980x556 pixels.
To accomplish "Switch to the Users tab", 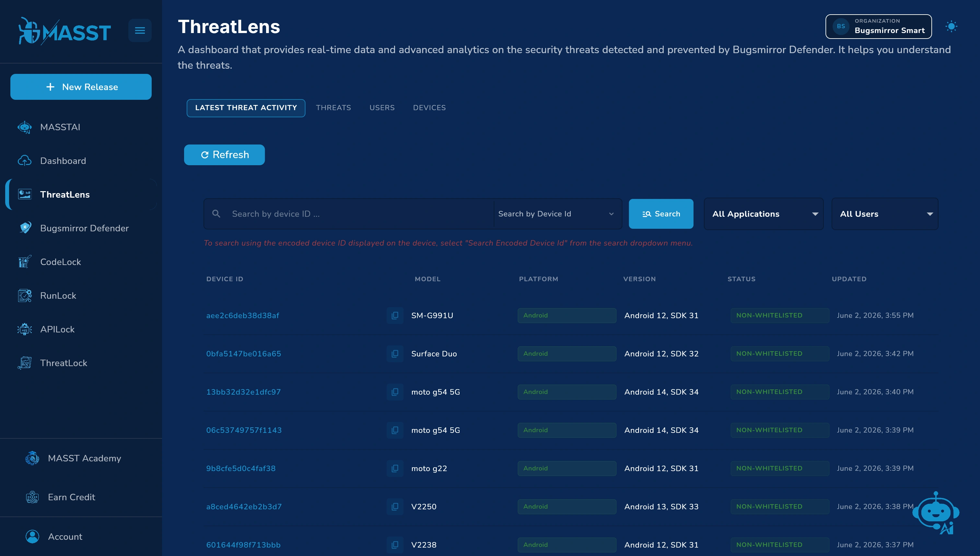I will [x=382, y=108].
